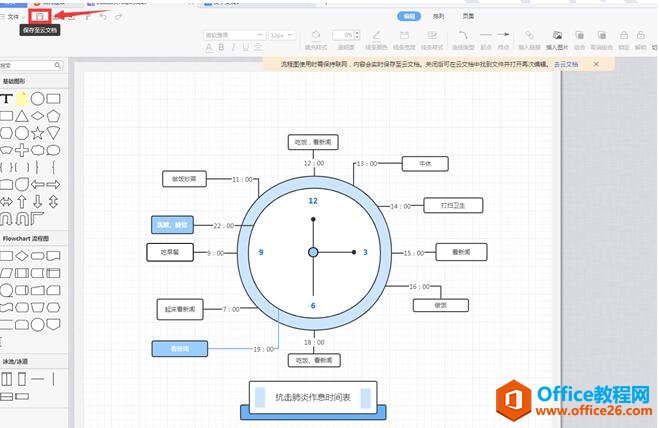The height and width of the screenshot is (428, 659).
Task: Click the undo arrow in top toolbar
Action: pos(103,17)
